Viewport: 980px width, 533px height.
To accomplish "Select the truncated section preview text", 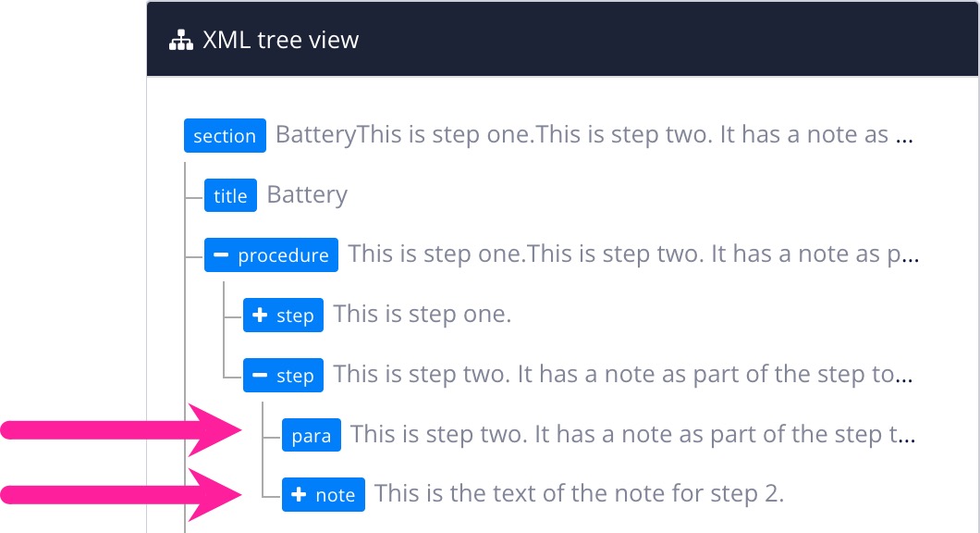I will click(592, 135).
